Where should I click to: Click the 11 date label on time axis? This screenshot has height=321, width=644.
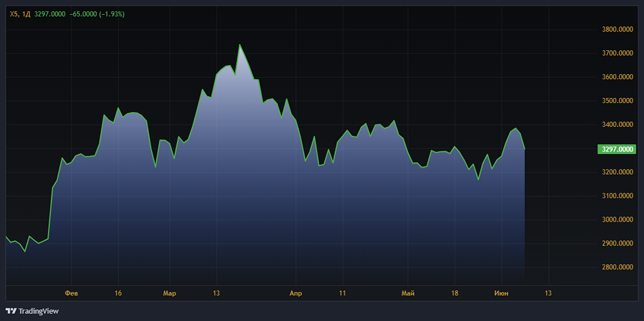pyautogui.click(x=343, y=293)
